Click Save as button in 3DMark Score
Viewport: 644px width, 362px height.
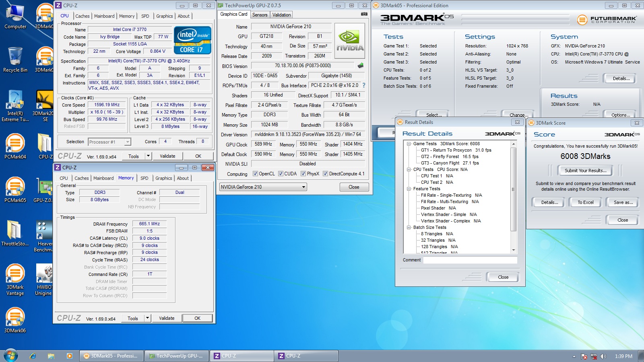coord(623,202)
